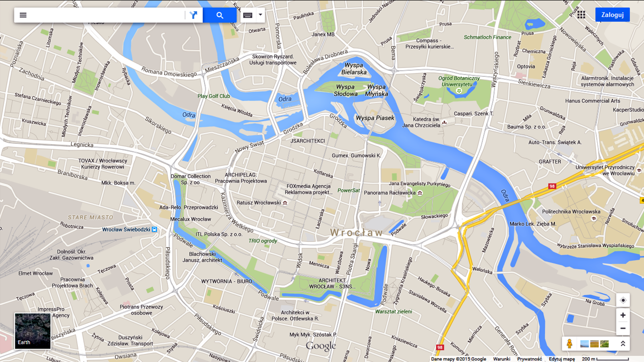Screen dimensions: 644x362
Task: Open the first photo thumbnail in imagery strip
Action: point(584,344)
